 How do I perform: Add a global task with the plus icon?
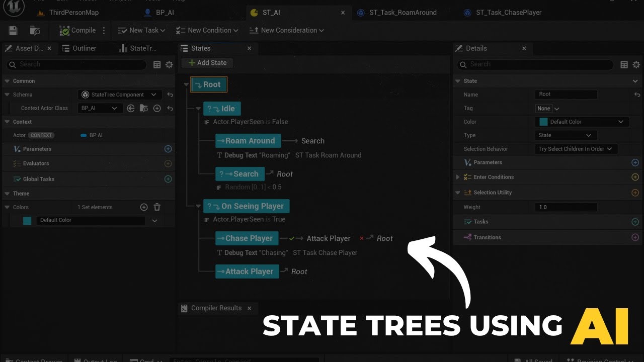tap(168, 179)
